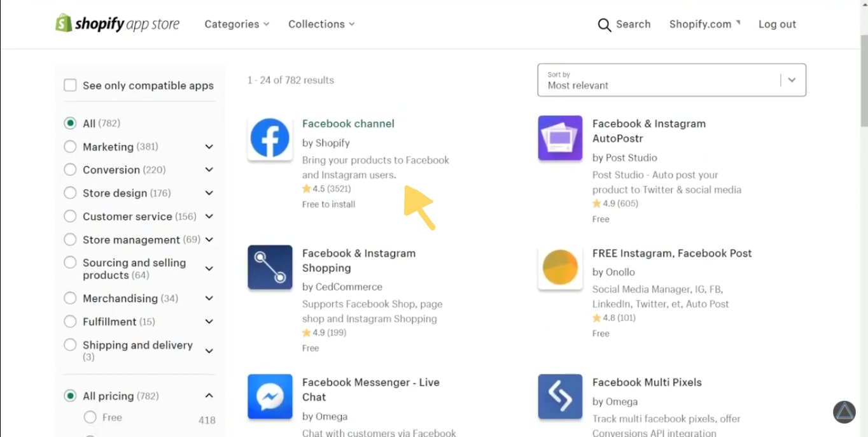Expand the Store management chevron
Viewport: 868px width, 437px height.
[x=209, y=240]
